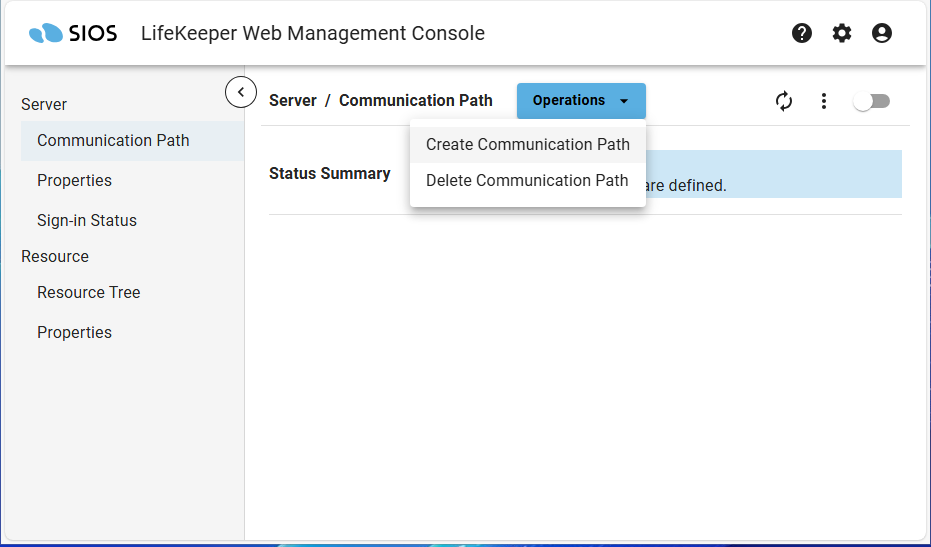The image size is (931, 547).
Task: Open the settings gear icon
Action: (x=842, y=33)
